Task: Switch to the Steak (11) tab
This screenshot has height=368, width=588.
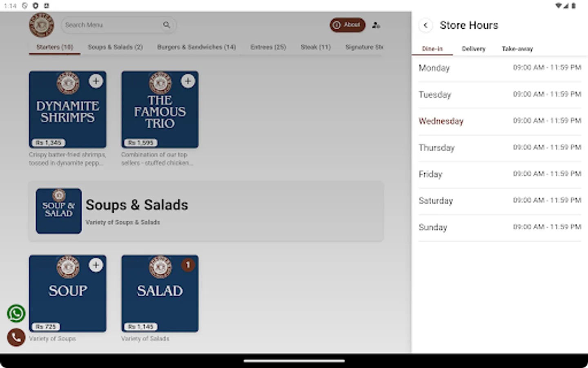Action: 315,47
